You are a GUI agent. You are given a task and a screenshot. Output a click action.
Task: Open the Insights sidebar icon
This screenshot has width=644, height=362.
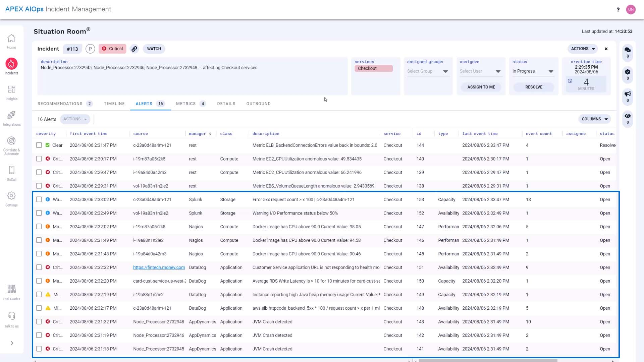coord(11,89)
